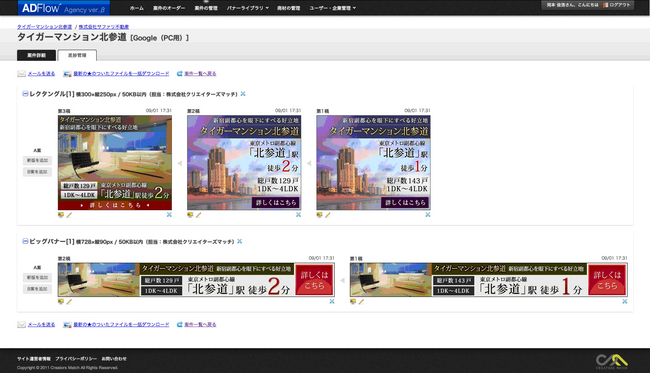Viewport: 650px width, 373px height.
Task: Click the ログアウト logout link
Action: pos(617,5)
